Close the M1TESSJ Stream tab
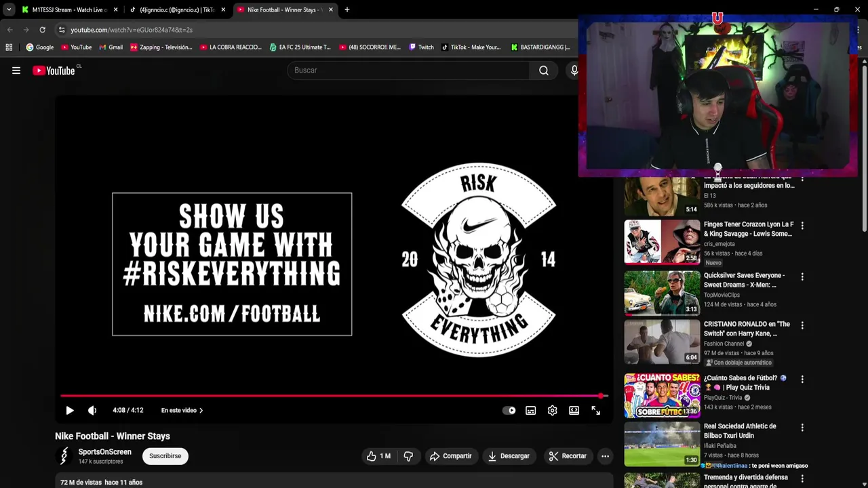Screen dimensions: 868x488 [x=115, y=9]
